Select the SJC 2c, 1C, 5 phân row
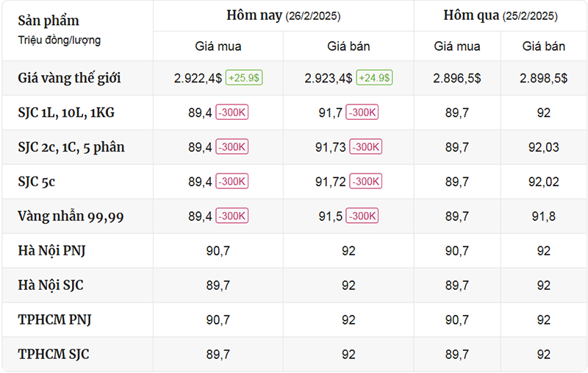The height and width of the screenshot is (373, 588). pos(295,147)
